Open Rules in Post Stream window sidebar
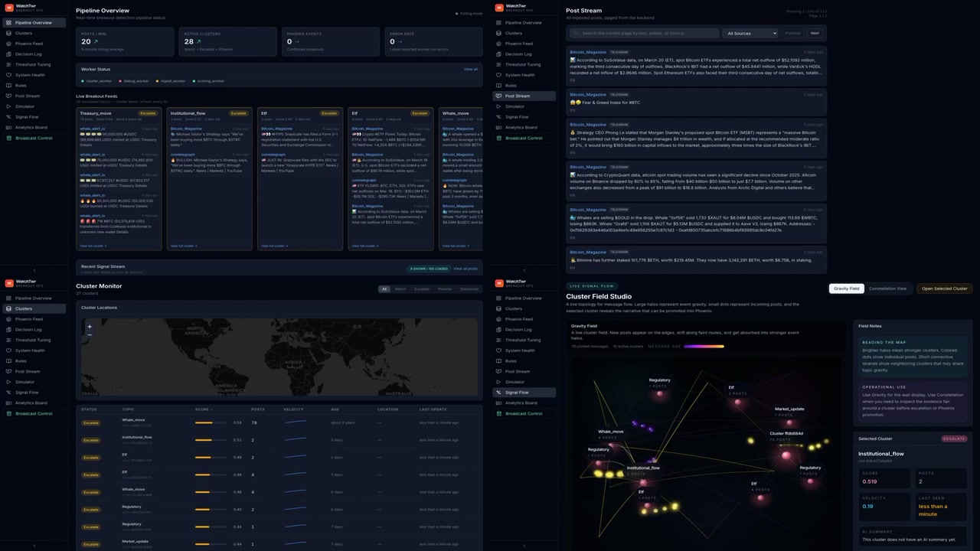 pos(524,86)
